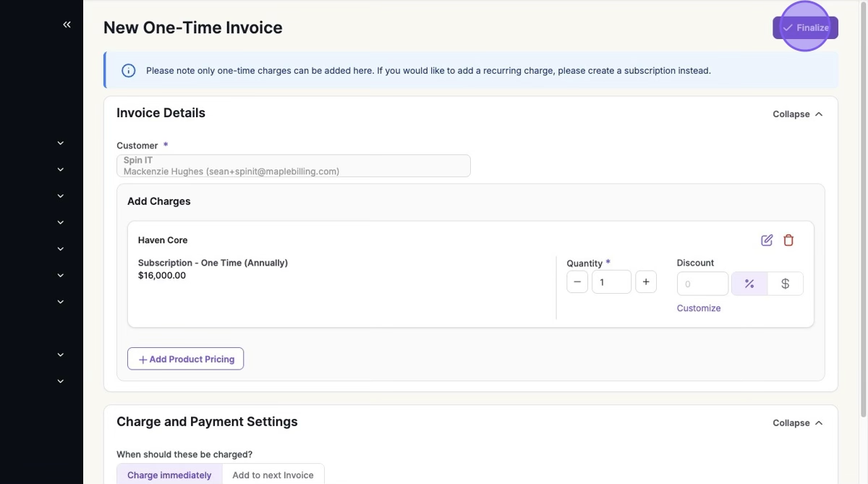
Task: Expand the last sidebar chevron menu
Action: click(x=61, y=381)
